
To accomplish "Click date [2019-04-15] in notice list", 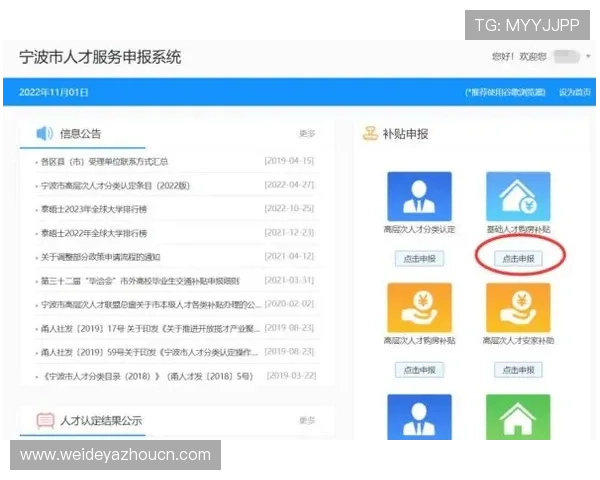I will pos(289,161).
